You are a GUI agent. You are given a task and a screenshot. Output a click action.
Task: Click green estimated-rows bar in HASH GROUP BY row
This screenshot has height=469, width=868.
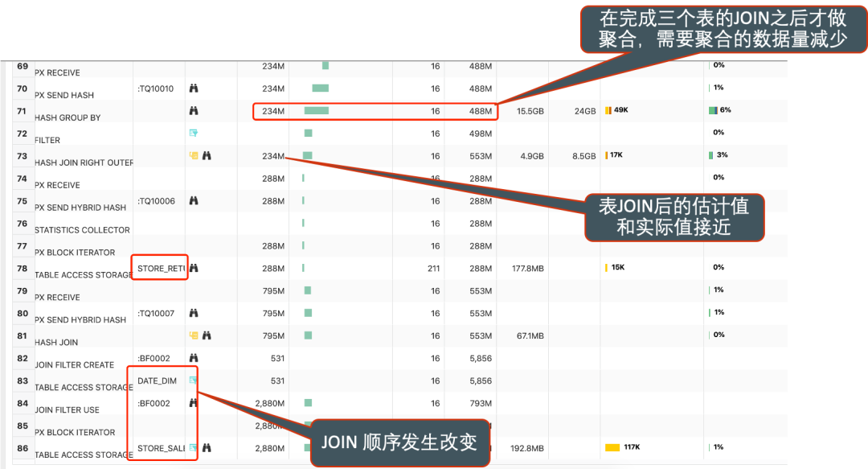(x=317, y=111)
